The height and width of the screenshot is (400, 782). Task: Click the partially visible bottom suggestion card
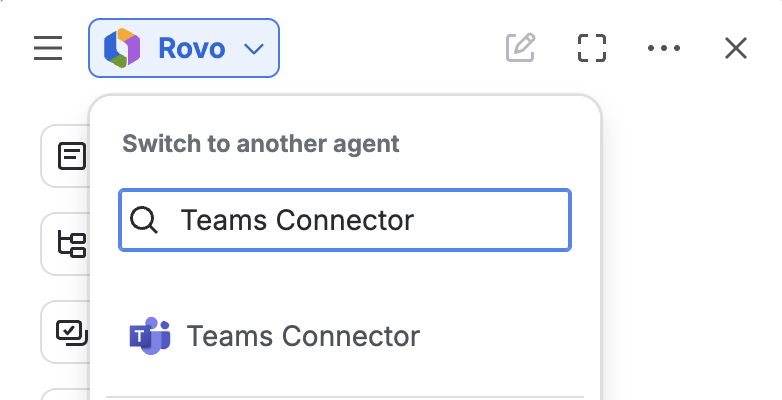tap(65, 394)
